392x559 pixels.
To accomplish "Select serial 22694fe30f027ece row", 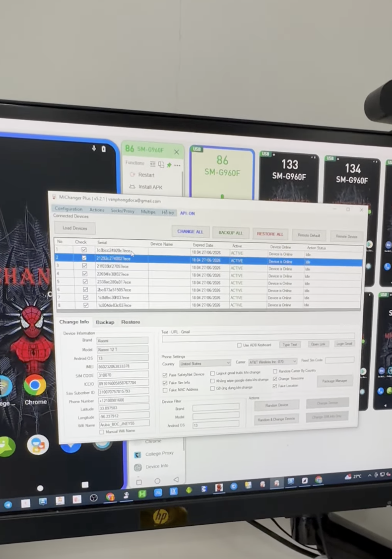I will 208,275.
